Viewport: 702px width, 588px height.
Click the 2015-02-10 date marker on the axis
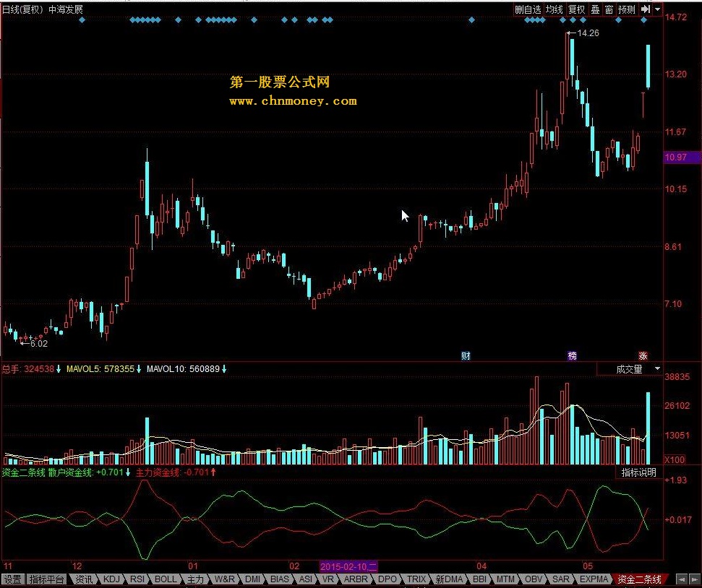(348, 566)
